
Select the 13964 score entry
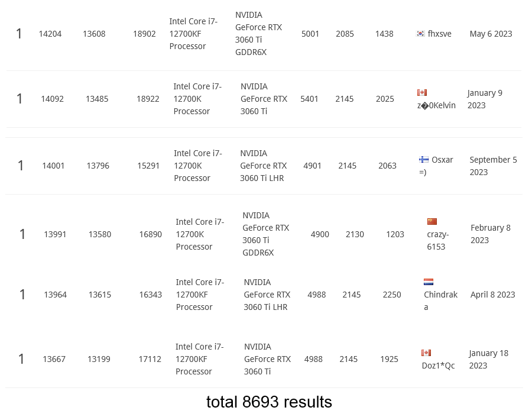point(56,295)
